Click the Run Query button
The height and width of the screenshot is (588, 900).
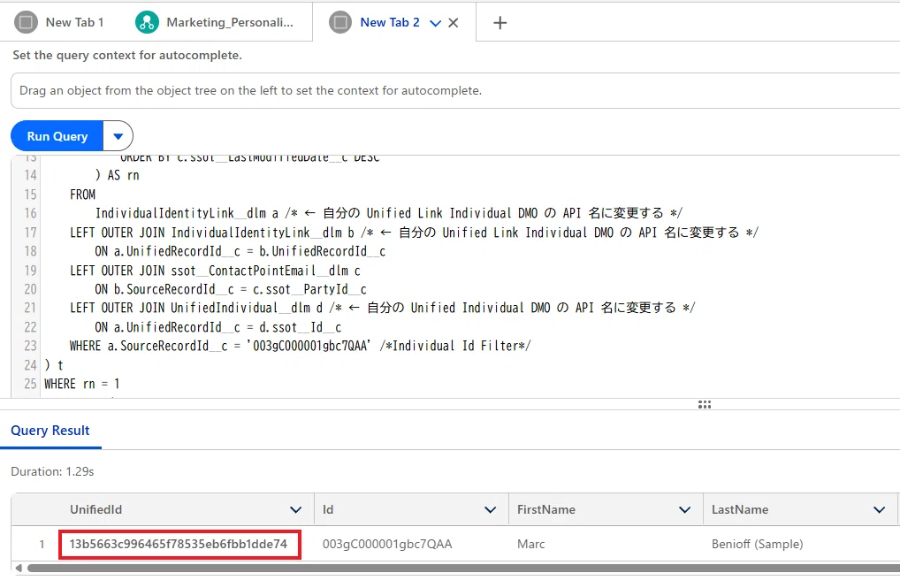pyautogui.click(x=57, y=136)
